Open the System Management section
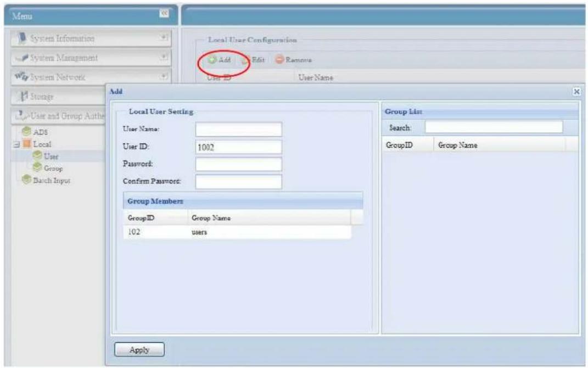The image size is (588, 368). pyautogui.click(x=91, y=58)
